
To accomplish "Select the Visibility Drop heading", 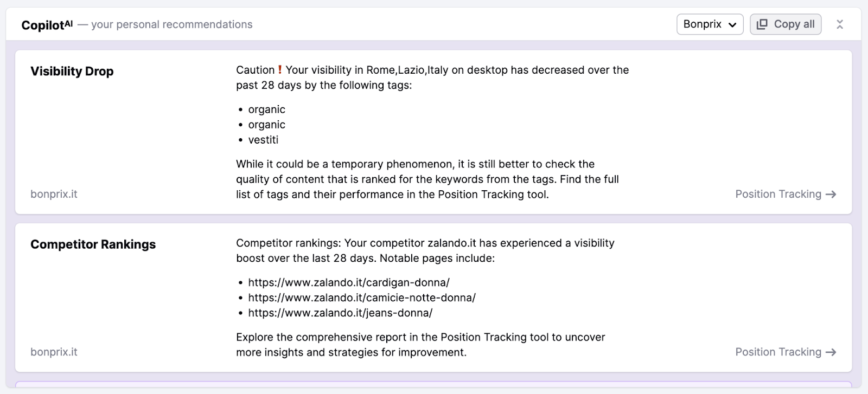I will [72, 71].
